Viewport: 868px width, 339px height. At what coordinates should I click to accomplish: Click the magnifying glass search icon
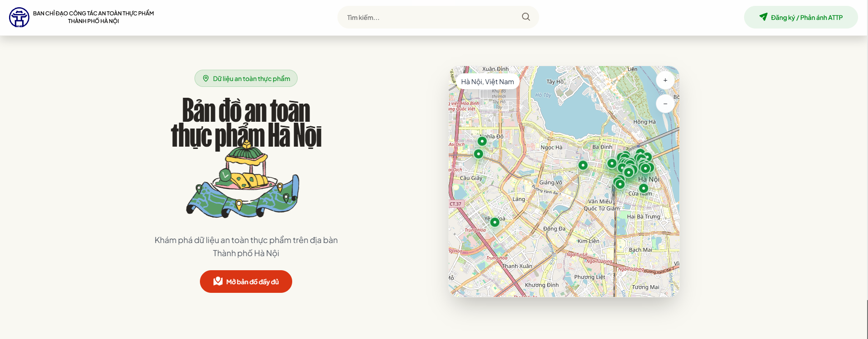click(x=526, y=17)
